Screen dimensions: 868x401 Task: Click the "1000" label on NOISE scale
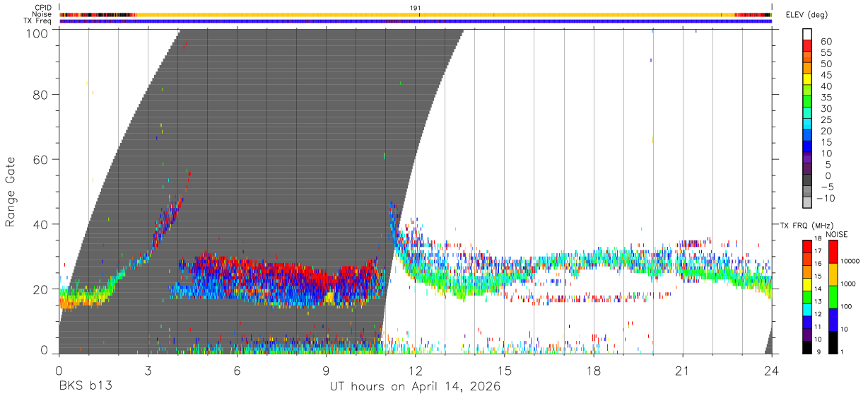(x=847, y=284)
